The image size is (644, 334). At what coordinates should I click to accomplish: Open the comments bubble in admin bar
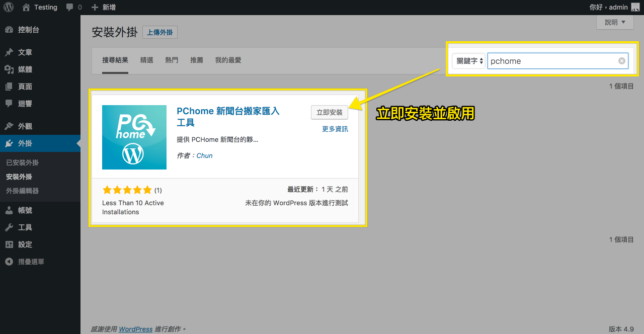click(69, 7)
